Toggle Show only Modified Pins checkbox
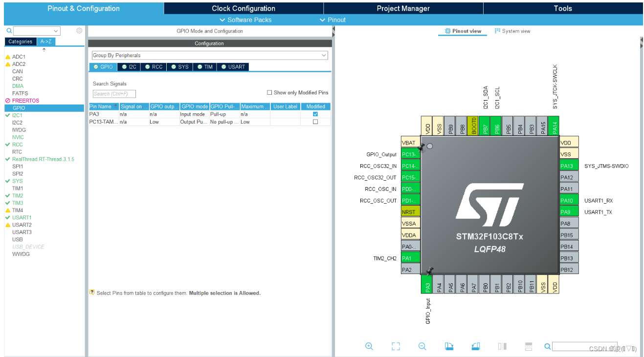Screen dimensions: 644x357 [269, 92]
